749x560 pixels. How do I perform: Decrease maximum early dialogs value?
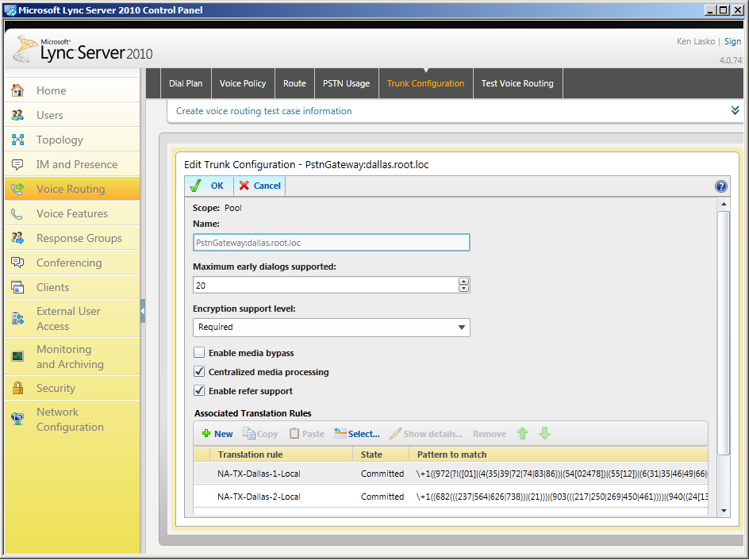(x=463, y=289)
